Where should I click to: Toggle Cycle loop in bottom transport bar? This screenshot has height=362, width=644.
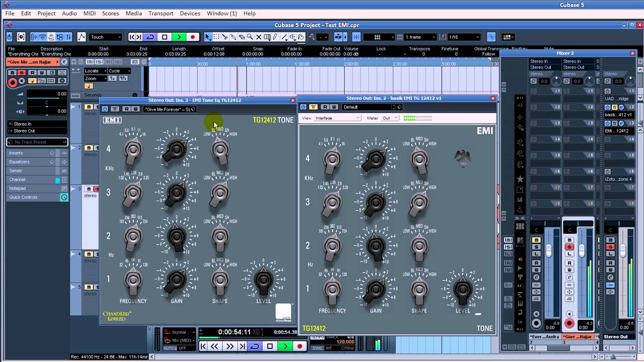[x=255, y=346]
